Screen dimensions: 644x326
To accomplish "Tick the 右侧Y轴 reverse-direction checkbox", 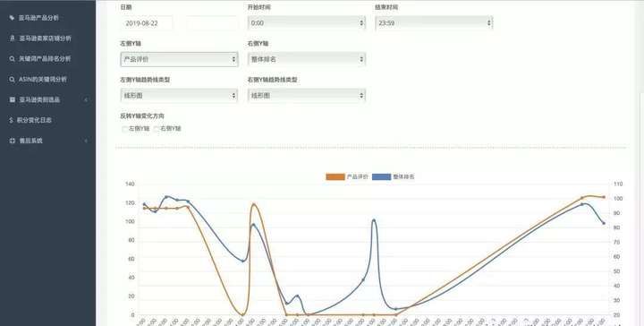I will pyautogui.click(x=156, y=129).
